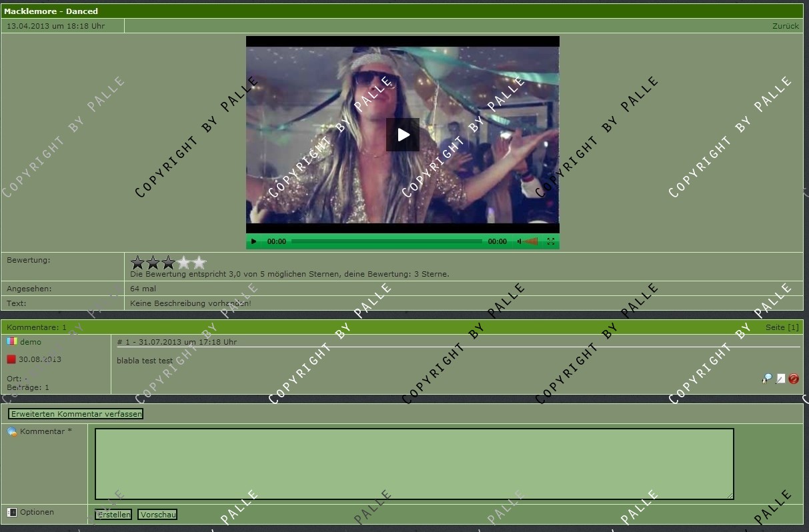Rate the video with the third star
Screen dimensions: 809x532
(169, 263)
